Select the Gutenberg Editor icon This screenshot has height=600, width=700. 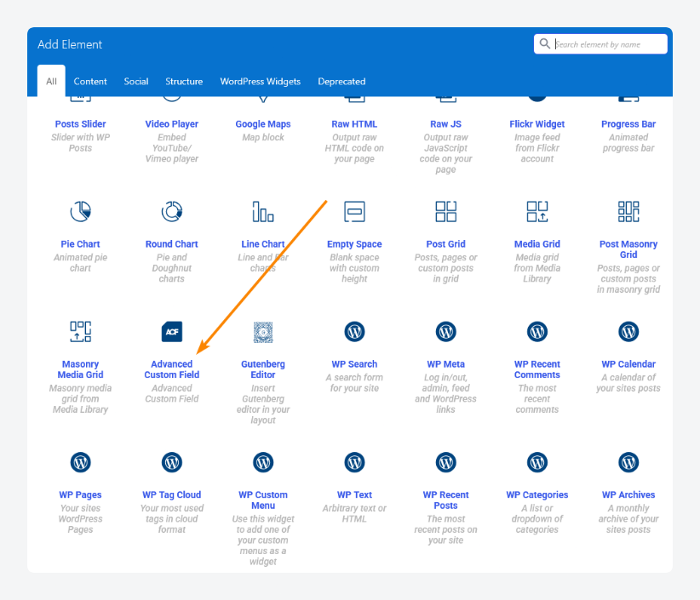pyautogui.click(x=263, y=332)
